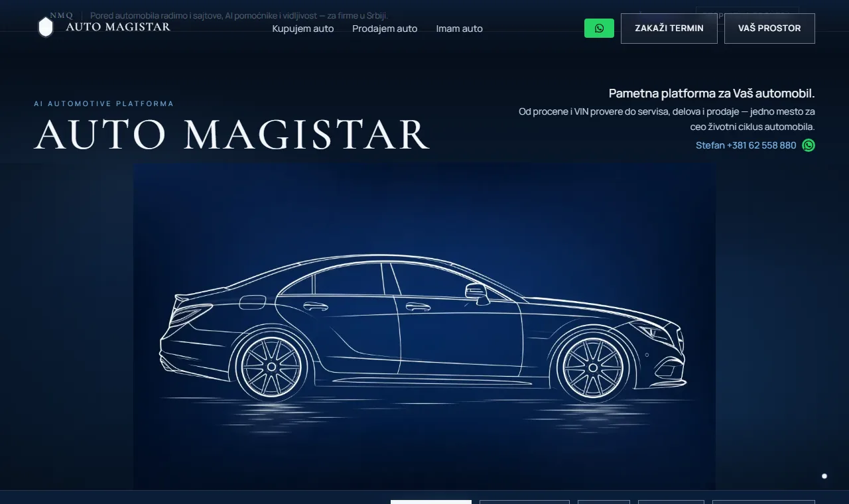This screenshot has width=849, height=504.
Task: Click the ZAKAŽI TERMIN button
Action: click(x=669, y=29)
